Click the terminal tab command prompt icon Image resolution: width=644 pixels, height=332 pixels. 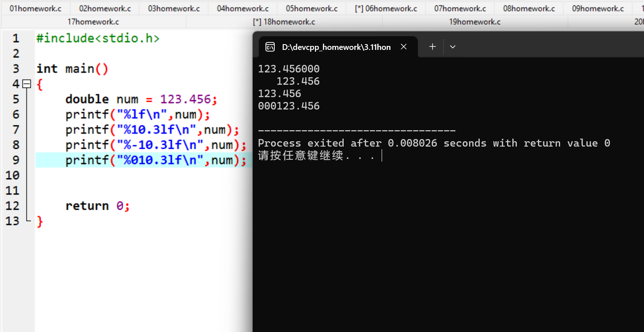point(270,47)
